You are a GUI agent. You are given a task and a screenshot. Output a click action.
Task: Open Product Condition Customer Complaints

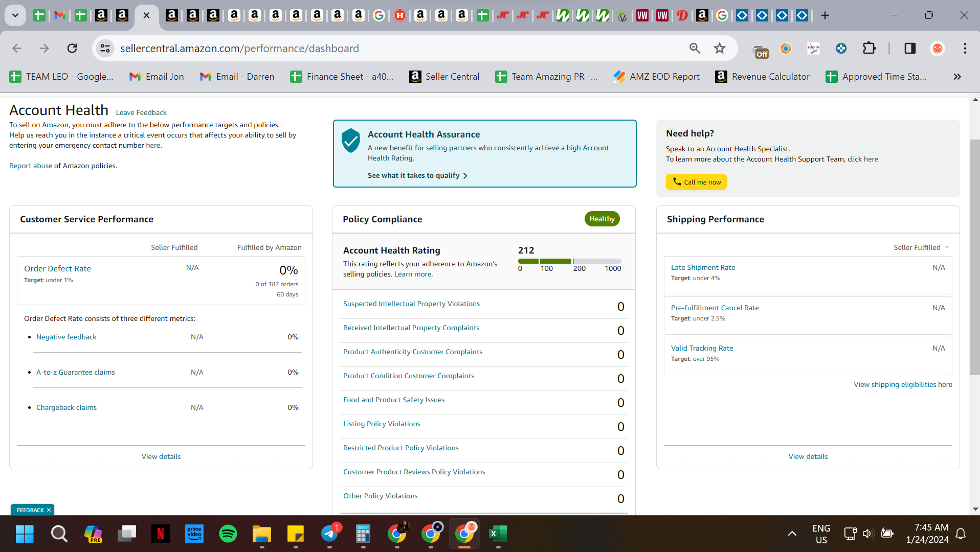pyautogui.click(x=409, y=376)
